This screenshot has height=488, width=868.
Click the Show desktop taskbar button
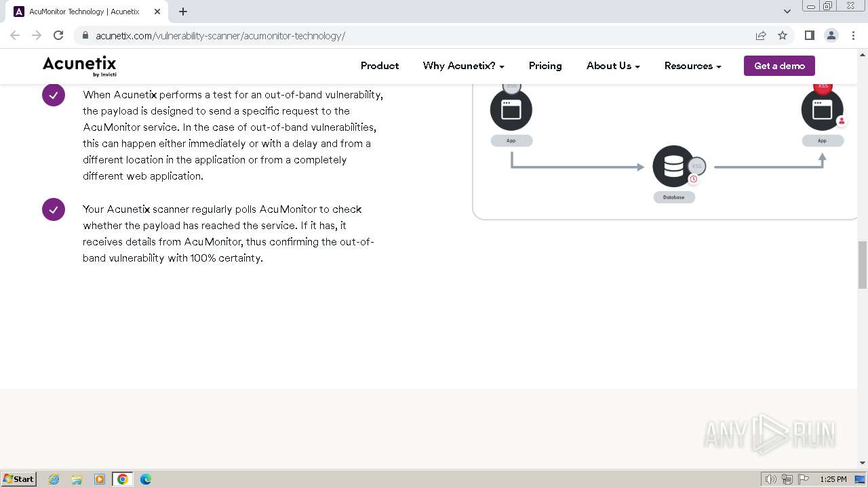861,479
